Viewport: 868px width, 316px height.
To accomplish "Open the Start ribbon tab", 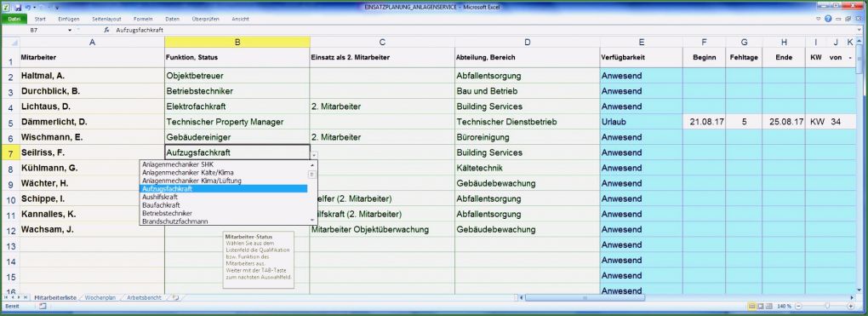I will [x=40, y=19].
